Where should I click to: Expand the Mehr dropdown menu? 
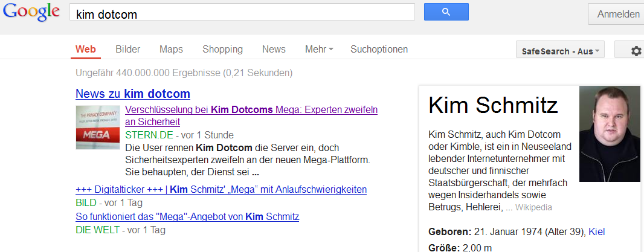click(319, 50)
